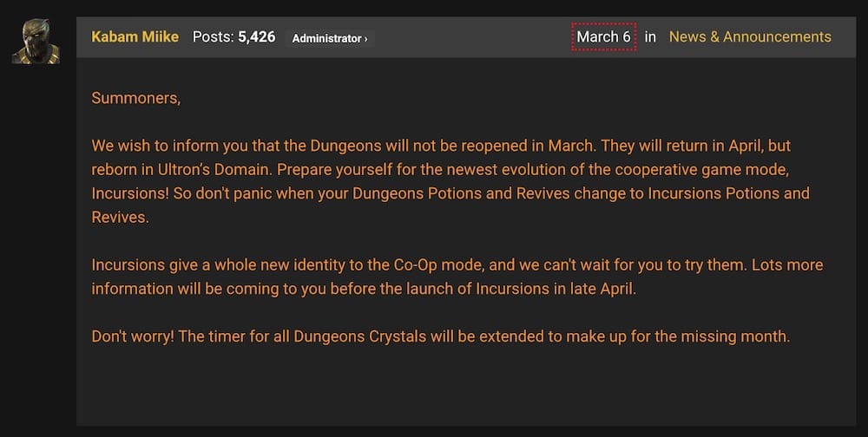The width and height of the screenshot is (868, 437).
Task: Click the "Posts:" label in header
Action: pyautogui.click(x=214, y=37)
